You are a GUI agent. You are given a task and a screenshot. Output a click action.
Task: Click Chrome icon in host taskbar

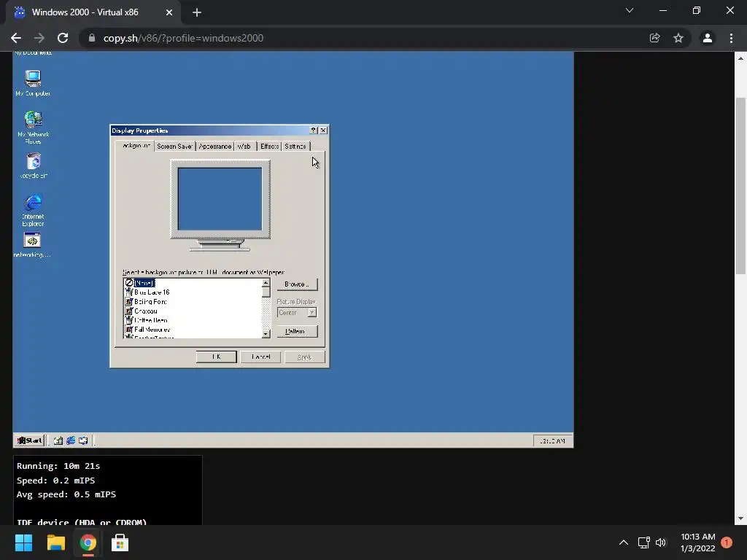tap(88, 542)
